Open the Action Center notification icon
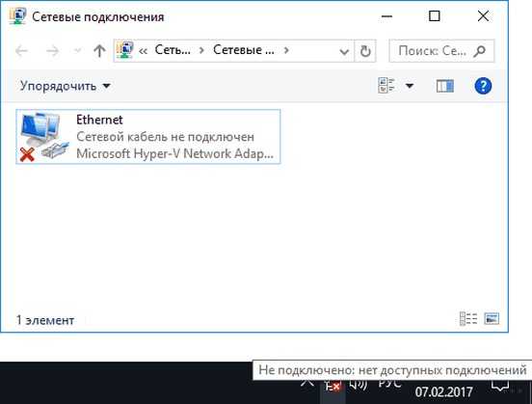The width and height of the screenshot is (532, 404). point(500,386)
